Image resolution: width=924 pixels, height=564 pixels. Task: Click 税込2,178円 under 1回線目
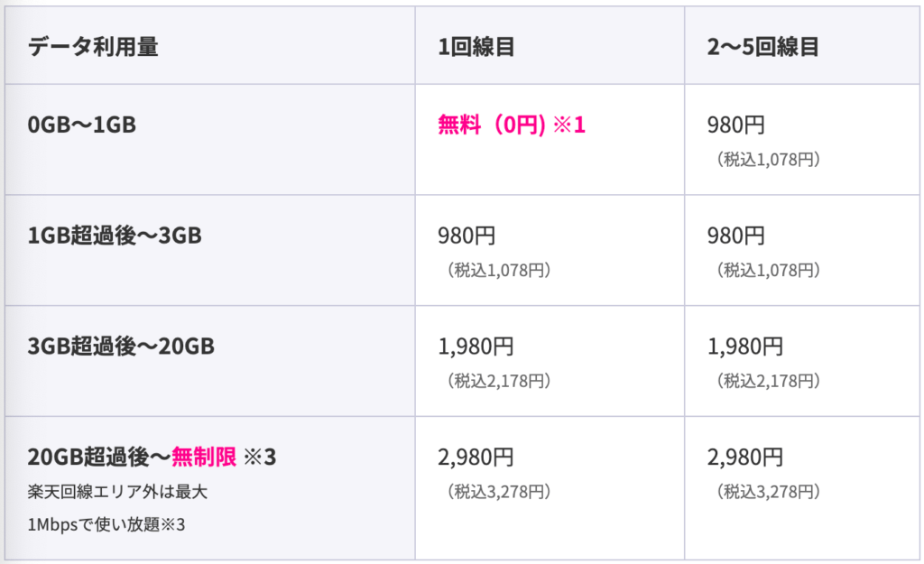point(499,381)
